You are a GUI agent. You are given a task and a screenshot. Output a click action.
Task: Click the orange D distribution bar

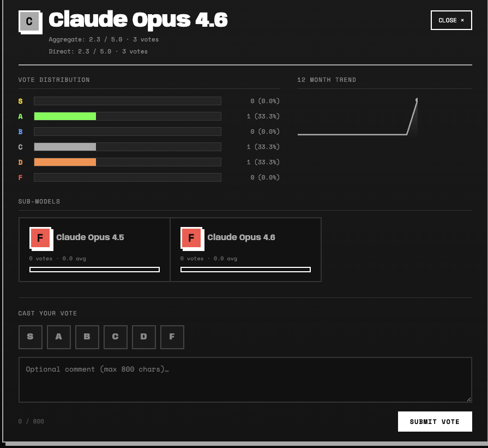65,162
